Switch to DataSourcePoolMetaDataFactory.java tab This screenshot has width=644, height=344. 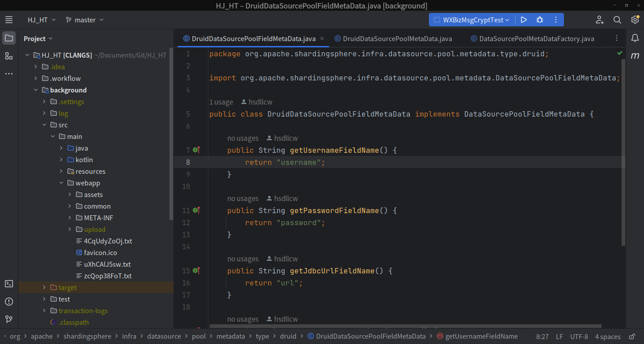click(532, 39)
